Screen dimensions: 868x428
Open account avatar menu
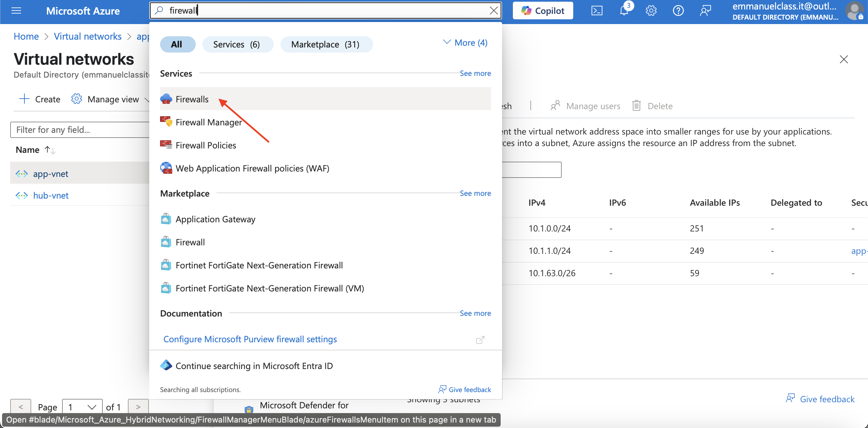[x=854, y=11]
